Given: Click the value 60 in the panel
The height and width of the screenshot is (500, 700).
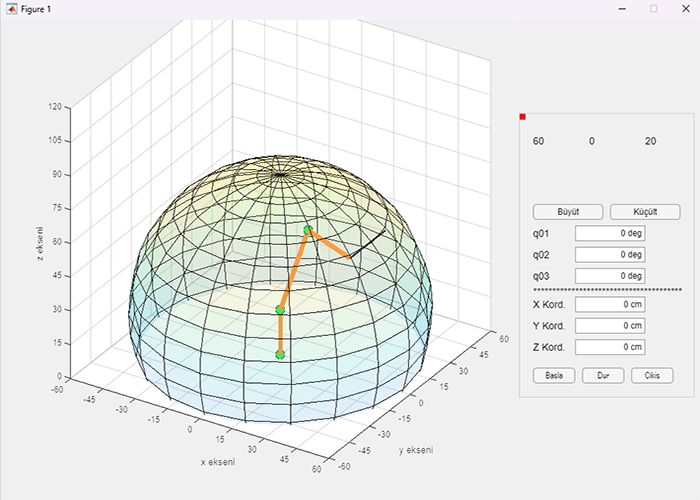Looking at the screenshot, I should point(538,141).
